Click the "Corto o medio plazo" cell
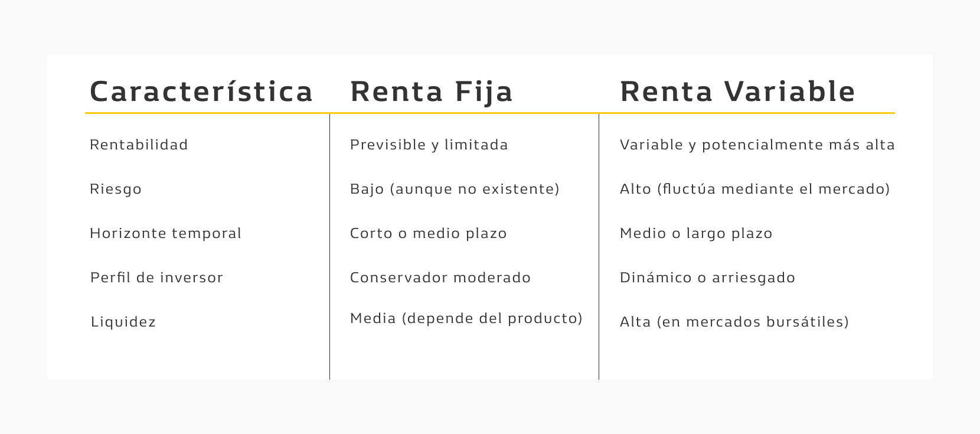980x434 pixels. (428, 233)
